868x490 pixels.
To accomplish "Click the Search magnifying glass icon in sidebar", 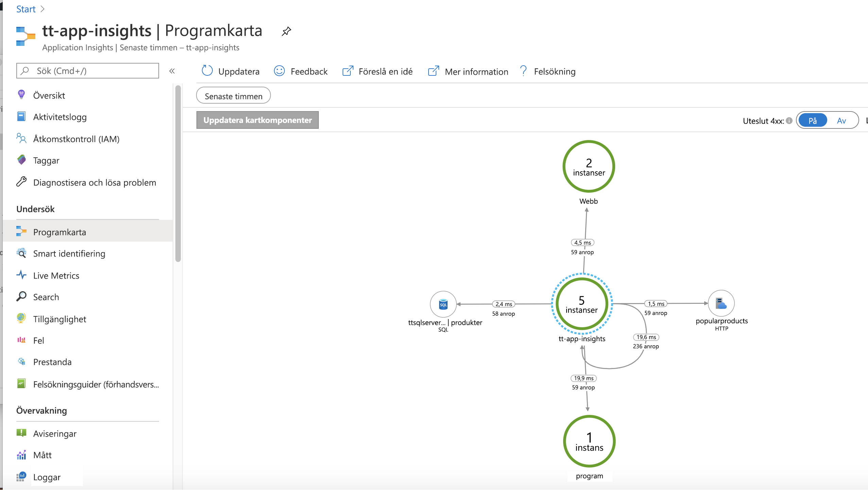I will (x=21, y=296).
